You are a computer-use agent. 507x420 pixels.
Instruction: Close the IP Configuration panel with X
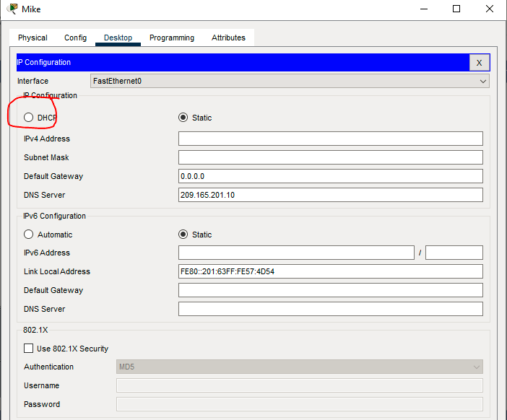coord(479,63)
